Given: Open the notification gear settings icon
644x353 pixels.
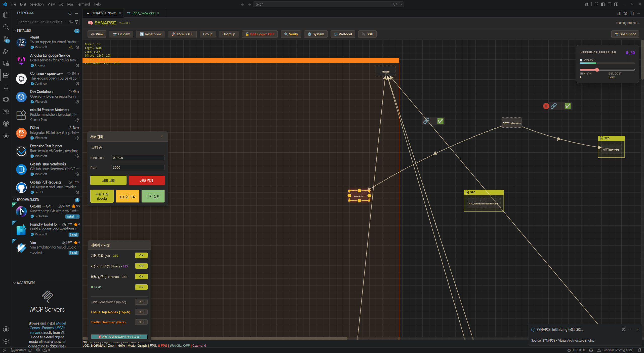Looking at the screenshot, I should coord(624,330).
